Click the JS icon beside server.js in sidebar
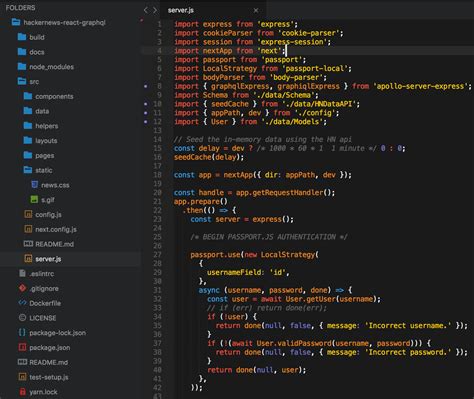474x399 pixels. pos(28,258)
